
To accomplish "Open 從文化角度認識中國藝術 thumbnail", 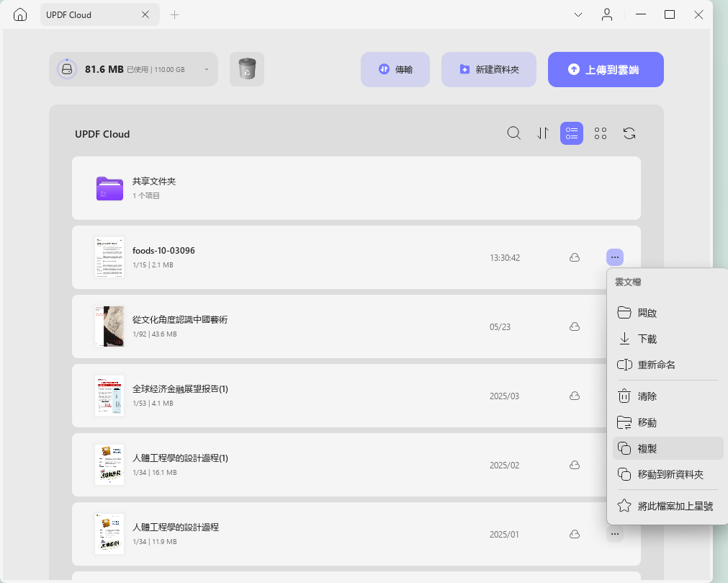I will [109, 326].
